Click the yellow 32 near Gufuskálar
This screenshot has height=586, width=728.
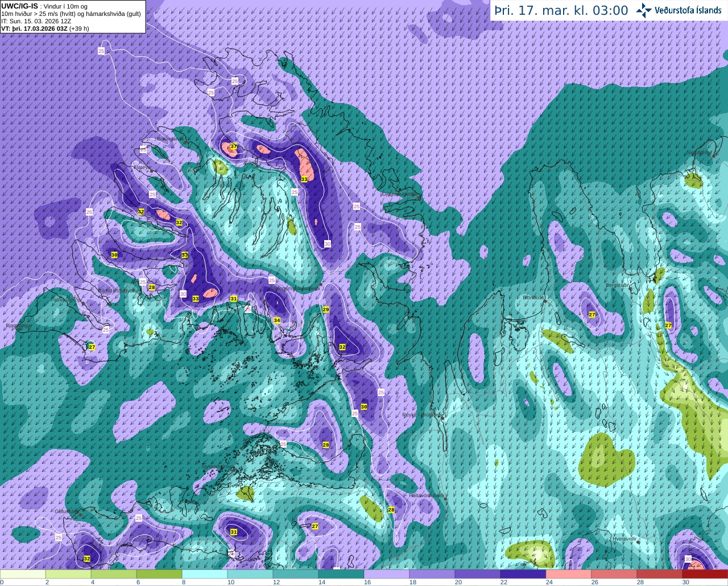tap(87, 559)
